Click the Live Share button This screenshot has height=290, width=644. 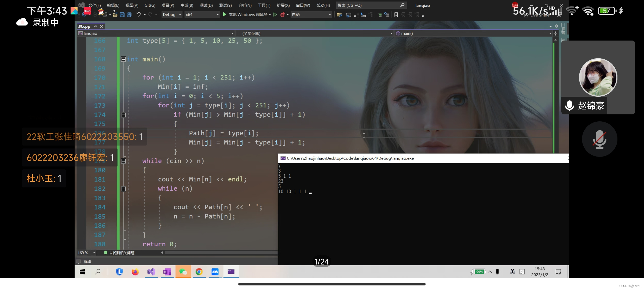[x=537, y=15]
